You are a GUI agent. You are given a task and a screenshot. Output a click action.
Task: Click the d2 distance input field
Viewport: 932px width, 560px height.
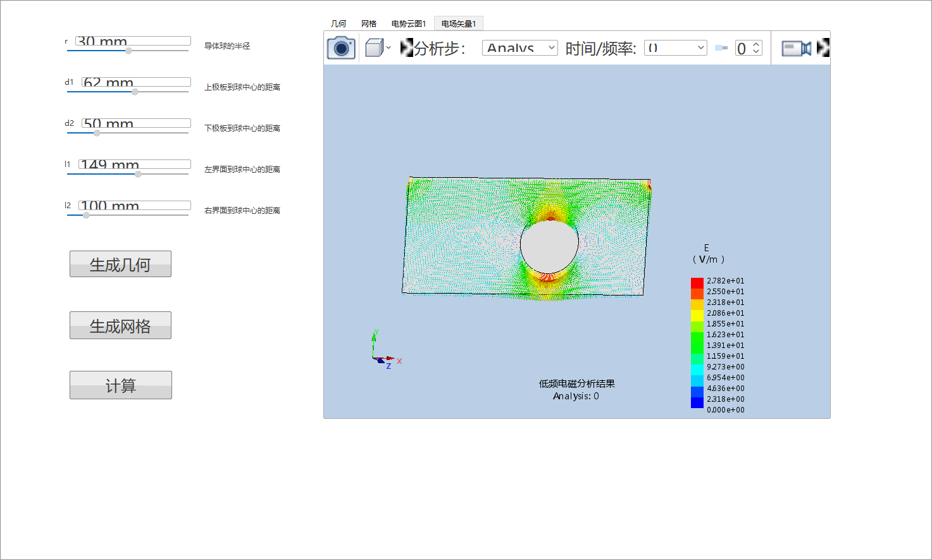coord(136,123)
